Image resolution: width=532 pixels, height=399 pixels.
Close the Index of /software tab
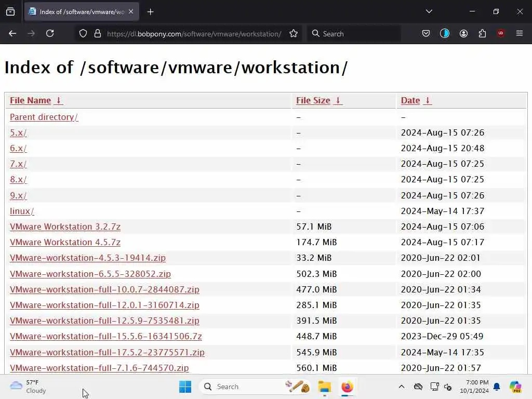click(x=131, y=11)
